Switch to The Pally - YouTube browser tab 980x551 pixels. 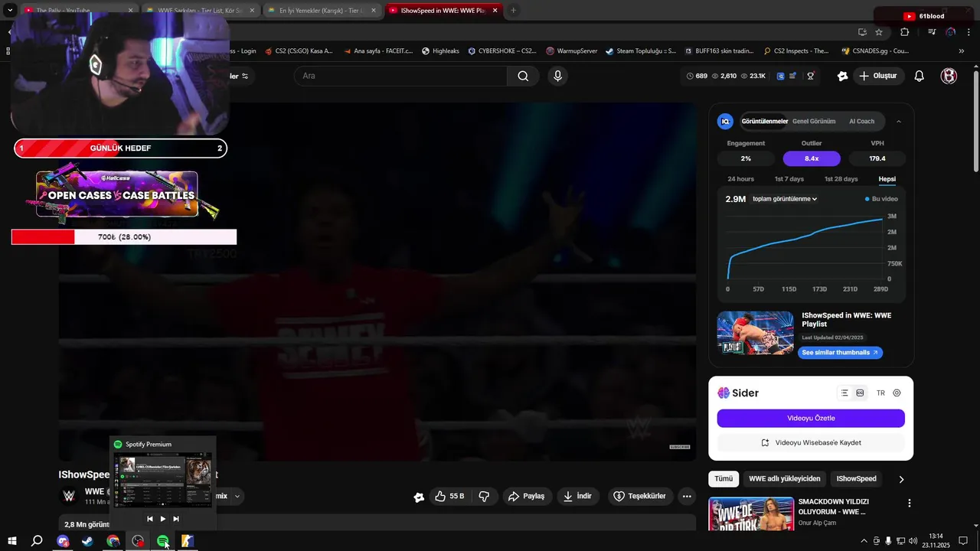point(79,11)
